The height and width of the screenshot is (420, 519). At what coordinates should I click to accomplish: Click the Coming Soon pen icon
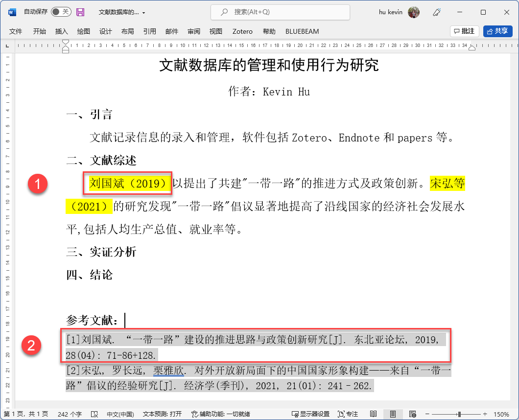click(x=438, y=12)
